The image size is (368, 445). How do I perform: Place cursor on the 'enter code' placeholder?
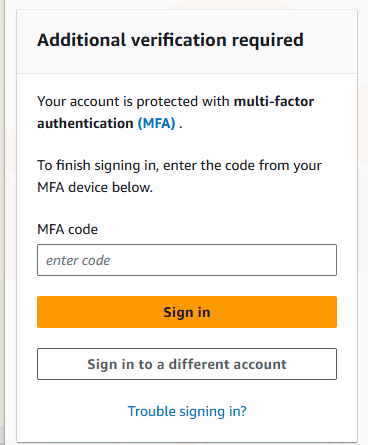(x=78, y=260)
